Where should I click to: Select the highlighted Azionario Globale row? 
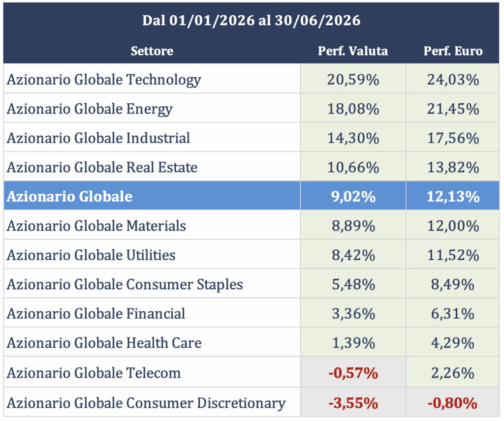pyautogui.click(x=252, y=196)
